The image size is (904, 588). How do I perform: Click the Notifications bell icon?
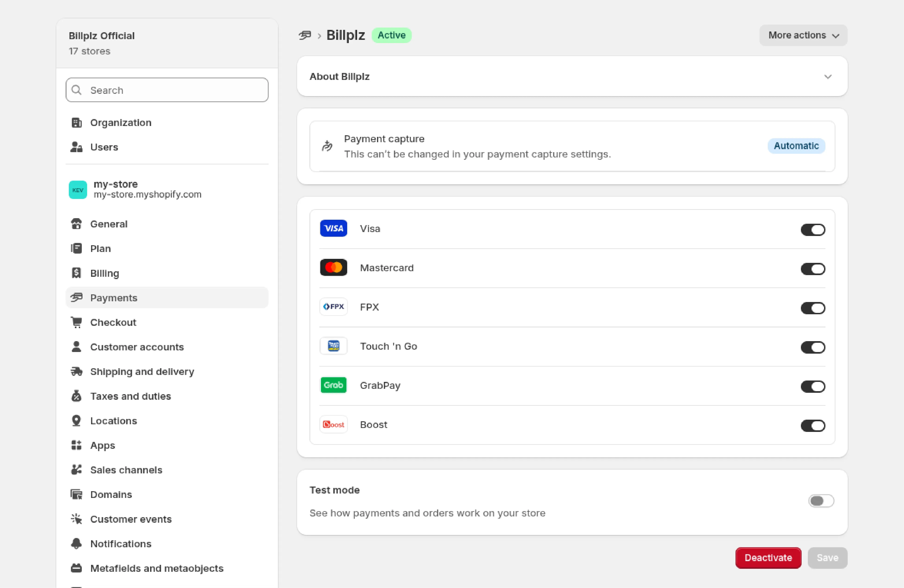coord(76,544)
